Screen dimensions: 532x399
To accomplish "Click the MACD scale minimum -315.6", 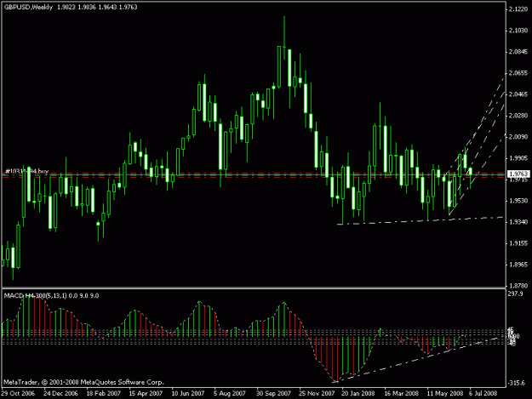I will point(517,383).
